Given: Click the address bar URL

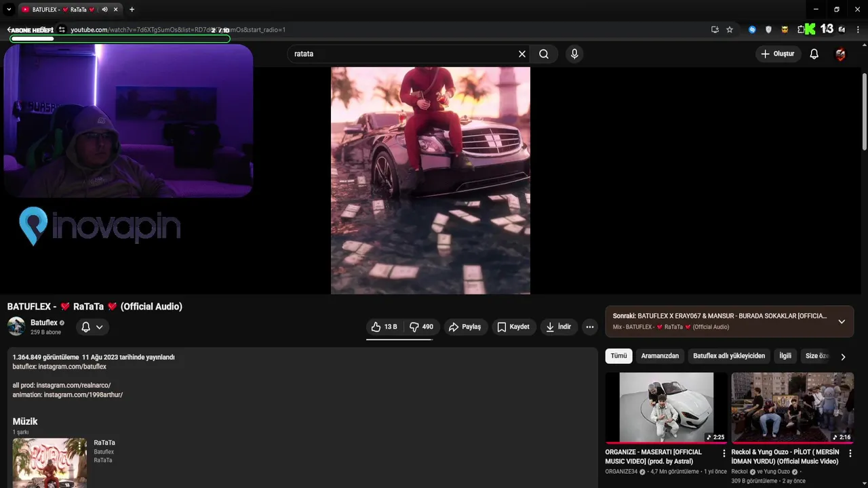Looking at the screenshot, I should pyautogui.click(x=178, y=30).
